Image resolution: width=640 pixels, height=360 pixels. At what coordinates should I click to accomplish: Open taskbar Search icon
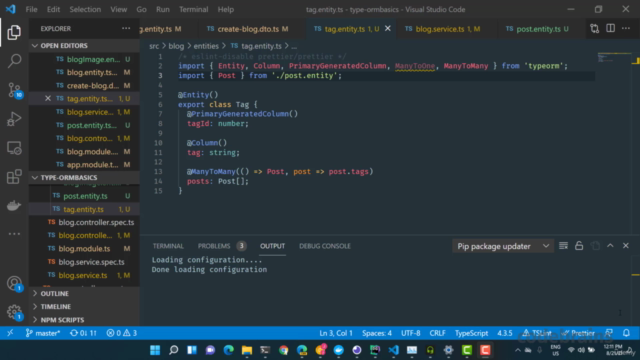(173, 350)
